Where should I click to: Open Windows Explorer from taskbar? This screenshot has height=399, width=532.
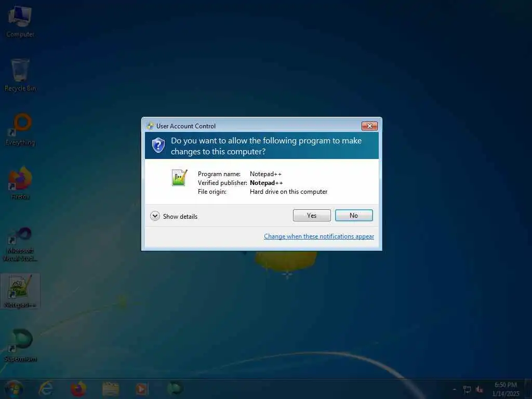[x=111, y=389]
